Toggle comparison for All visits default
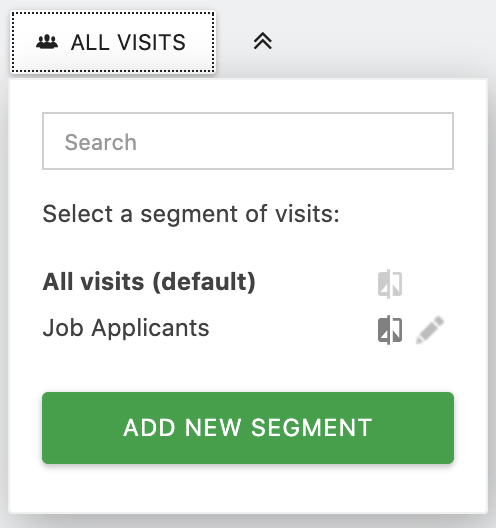 (390, 284)
